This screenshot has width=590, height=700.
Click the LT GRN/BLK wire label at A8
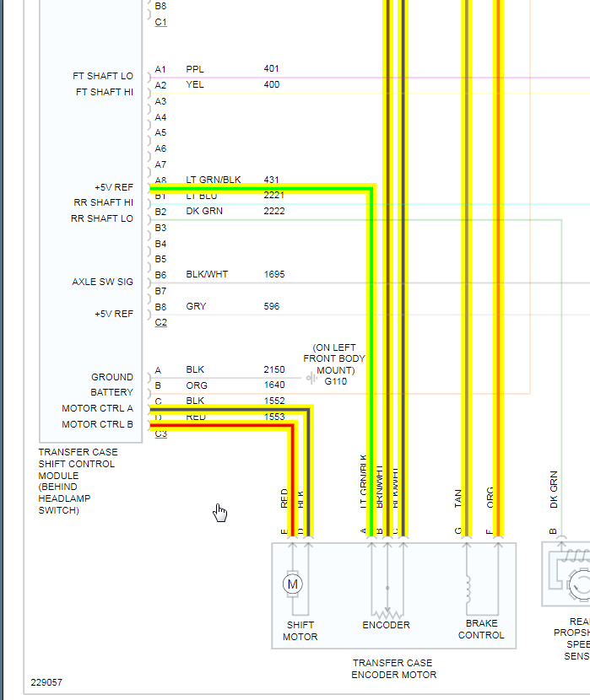[214, 180]
